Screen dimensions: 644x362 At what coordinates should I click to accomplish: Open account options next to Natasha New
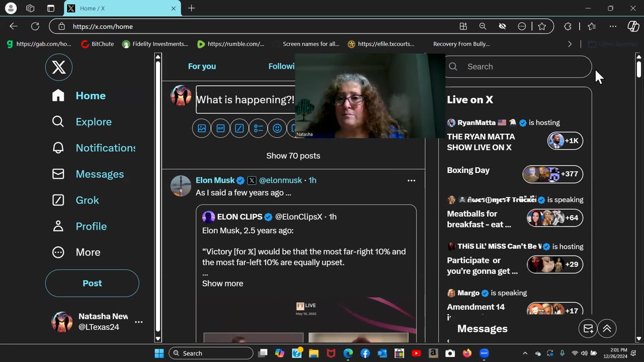click(139, 322)
